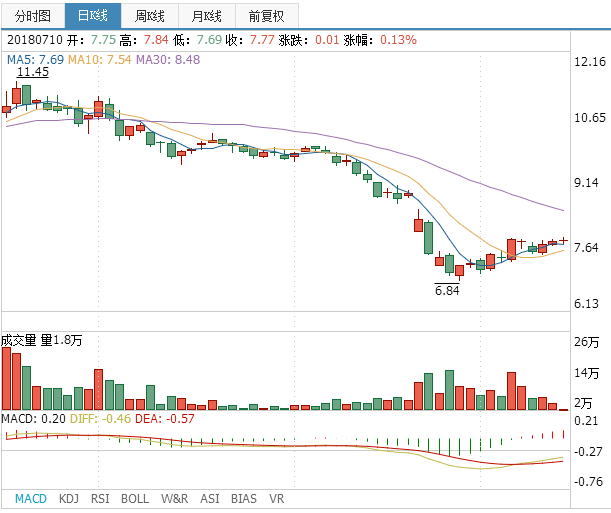Click the 26万 volume axis label

[586, 342]
